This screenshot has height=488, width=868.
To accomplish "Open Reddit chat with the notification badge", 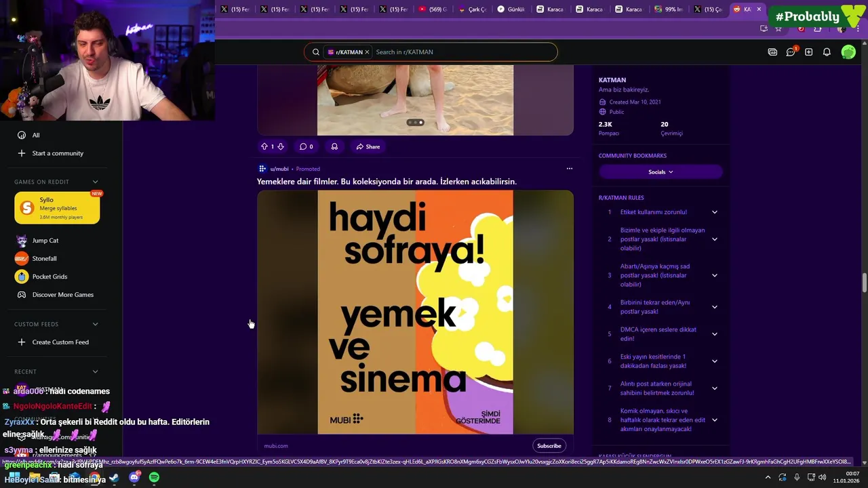I will click(791, 52).
